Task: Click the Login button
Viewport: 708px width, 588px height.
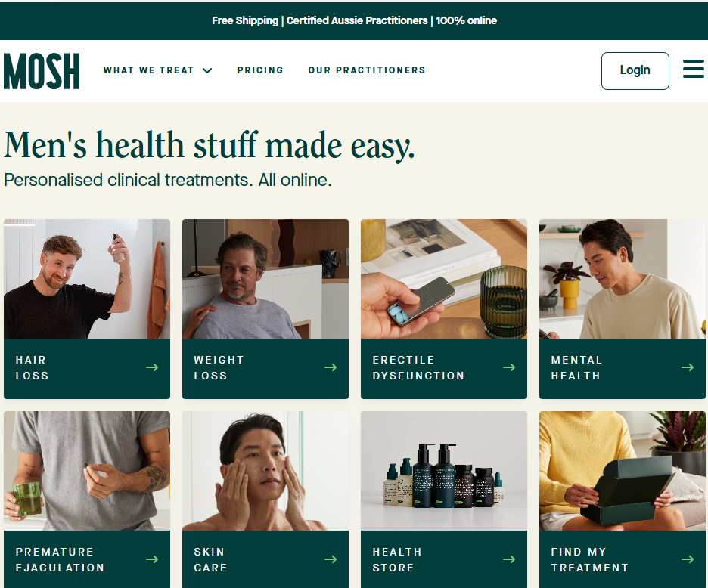Action: pyautogui.click(x=635, y=71)
